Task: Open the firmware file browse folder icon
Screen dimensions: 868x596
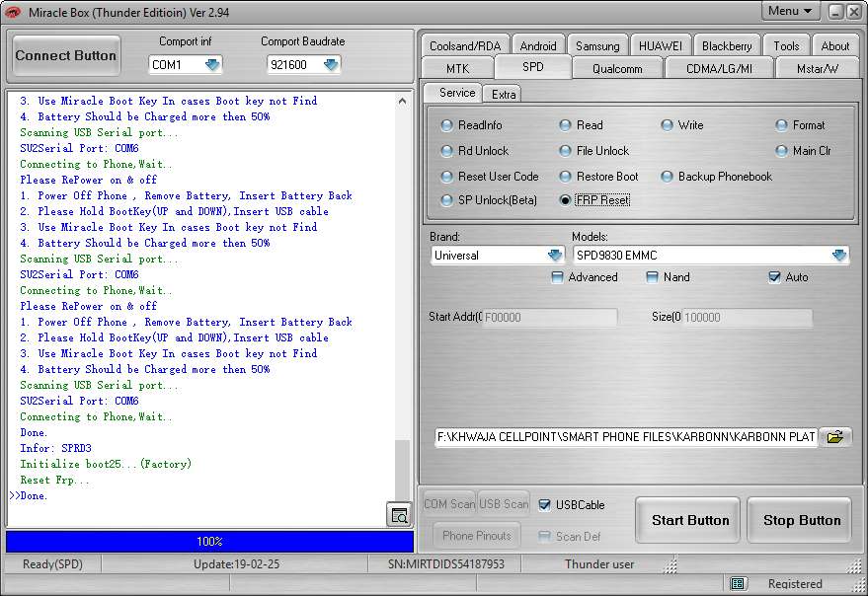Action: (834, 436)
